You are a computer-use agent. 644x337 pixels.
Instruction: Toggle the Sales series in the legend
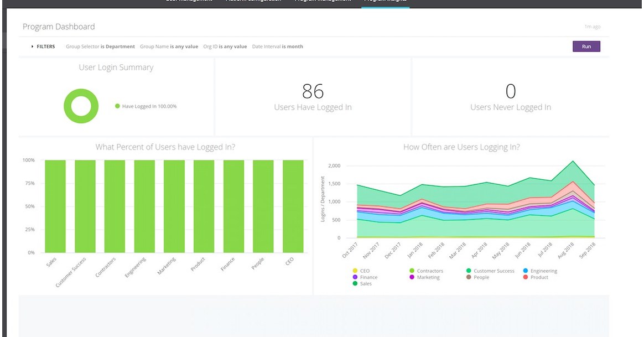[x=356, y=283]
